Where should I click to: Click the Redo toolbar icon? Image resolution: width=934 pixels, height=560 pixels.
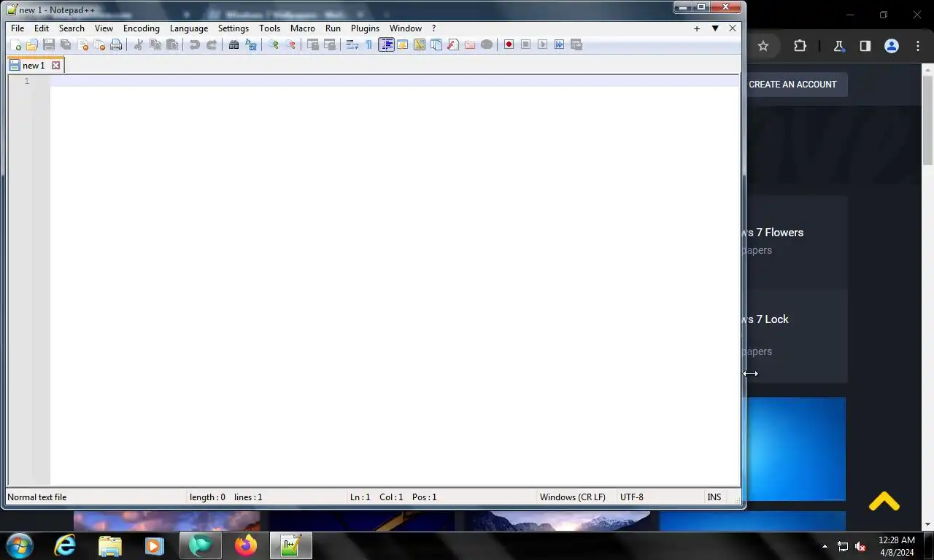(x=212, y=44)
